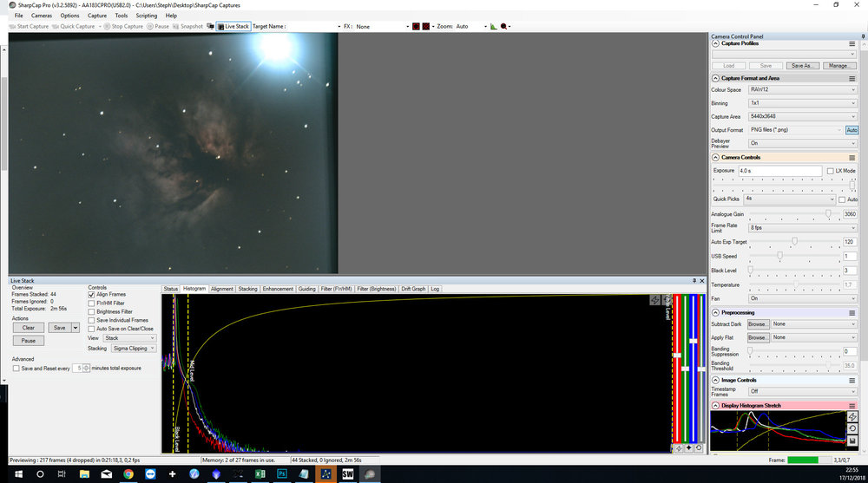Open the Camera Controls panel menu icon

click(852, 158)
